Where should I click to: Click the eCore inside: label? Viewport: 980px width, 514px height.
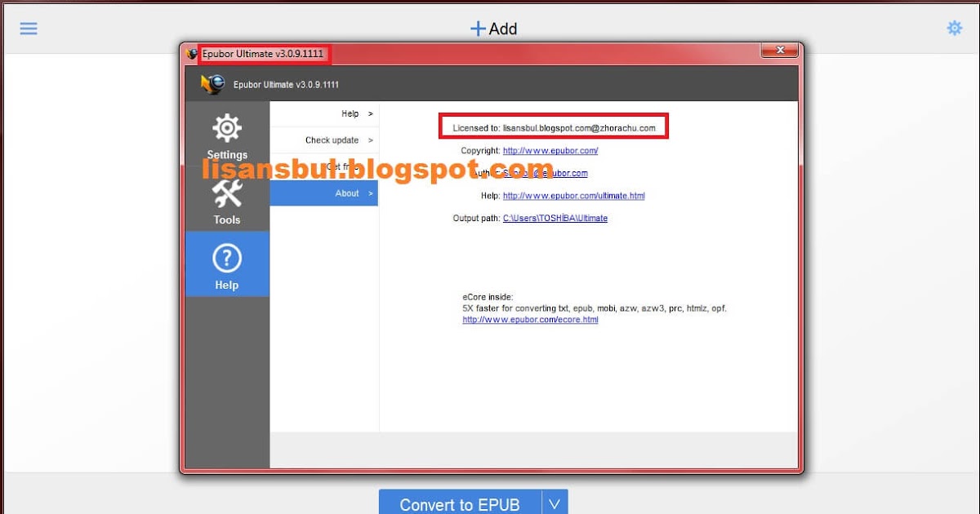click(488, 297)
